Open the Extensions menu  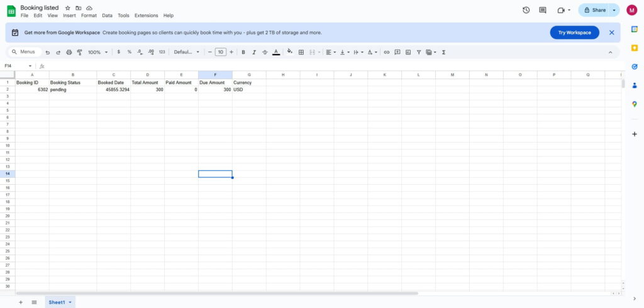tap(146, 15)
